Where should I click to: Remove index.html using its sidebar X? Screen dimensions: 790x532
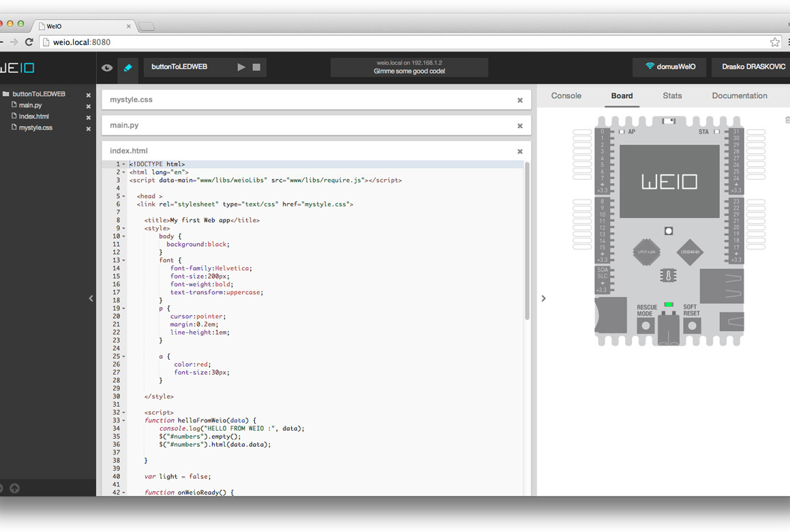click(88, 117)
